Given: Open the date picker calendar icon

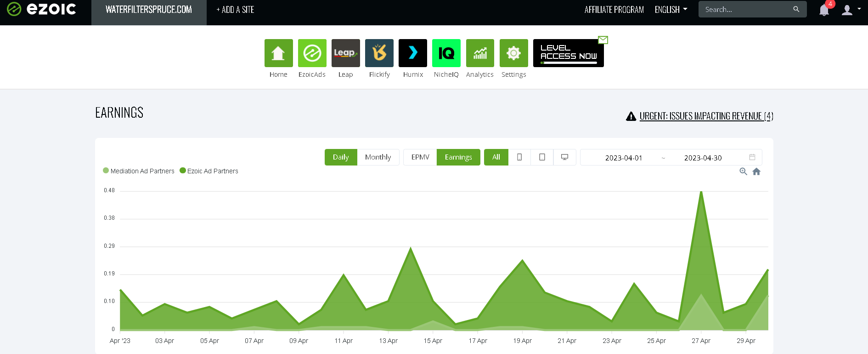Looking at the screenshot, I should [x=752, y=157].
